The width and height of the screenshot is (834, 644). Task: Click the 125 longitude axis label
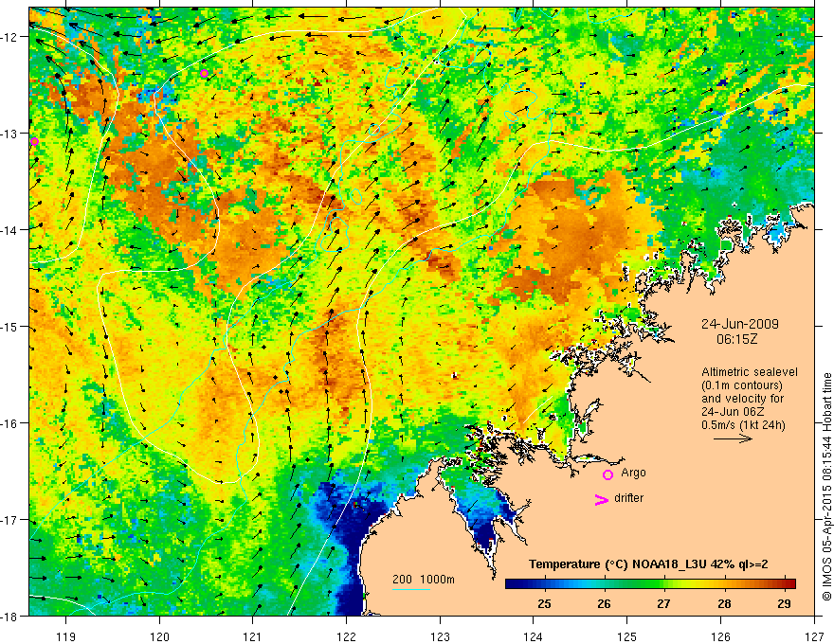pos(627,636)
